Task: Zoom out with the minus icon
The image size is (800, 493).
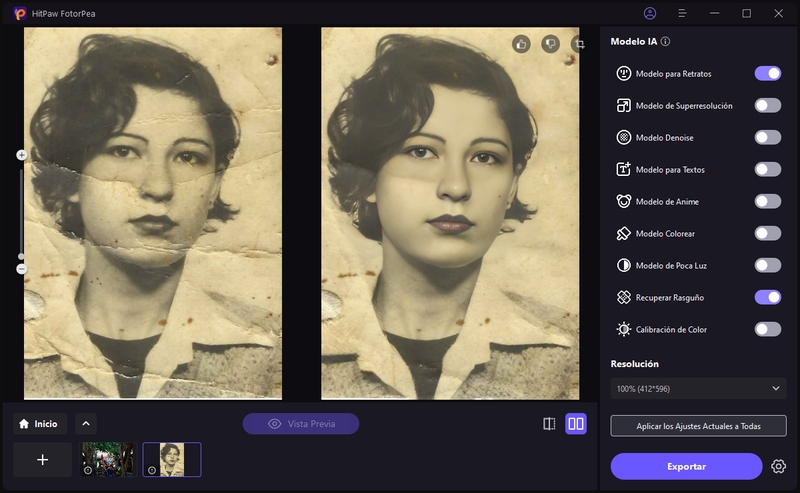Action: click(21, 269)
